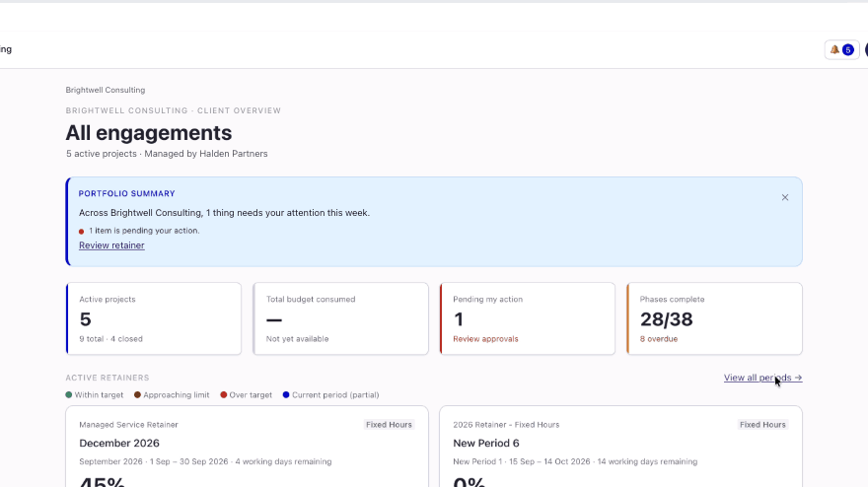Click the green Within target legend dot

(69, 394)
